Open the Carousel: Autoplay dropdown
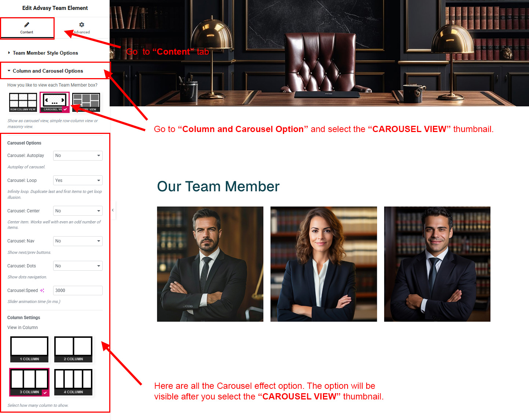The width and height of the screenshot is (529, 420). point(78,156)
